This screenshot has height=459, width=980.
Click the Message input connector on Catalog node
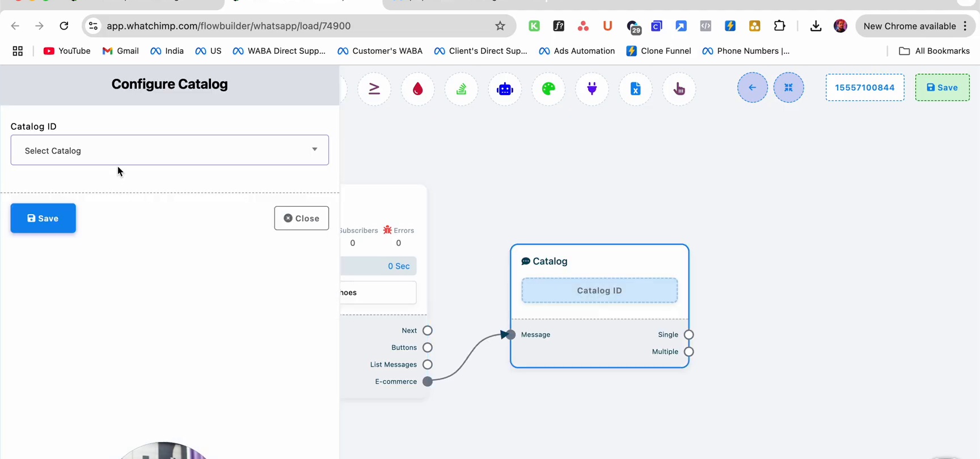click(511, 334)
